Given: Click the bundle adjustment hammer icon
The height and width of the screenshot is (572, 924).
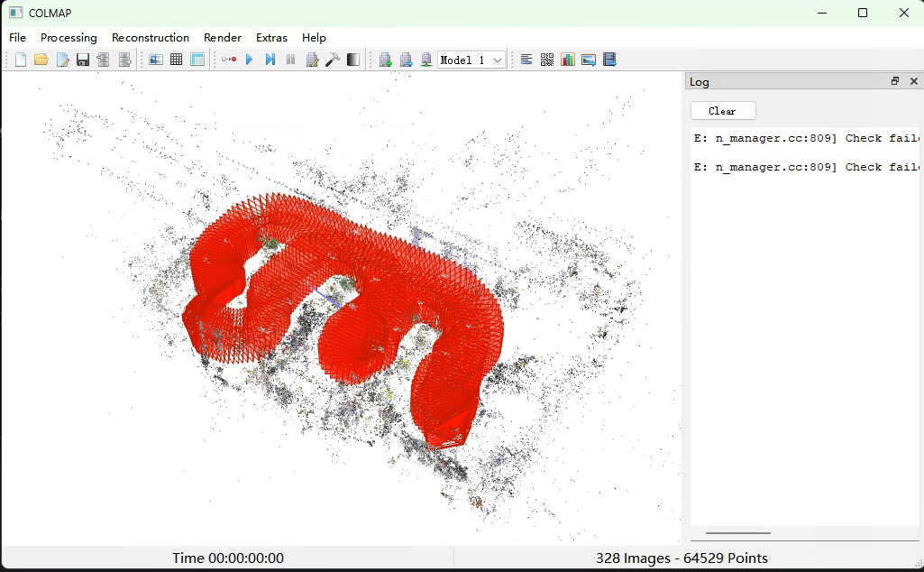Looking at the screenshot, I should (x=332, y=60).
